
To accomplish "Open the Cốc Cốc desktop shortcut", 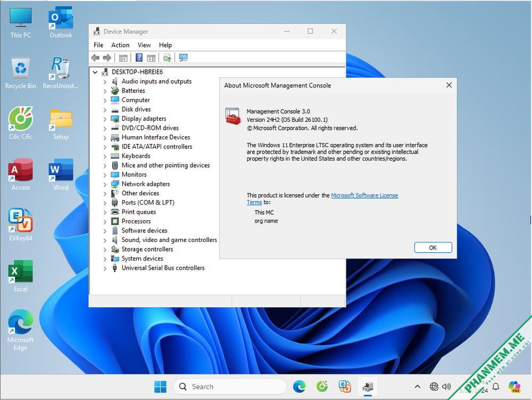I will 20,123.
